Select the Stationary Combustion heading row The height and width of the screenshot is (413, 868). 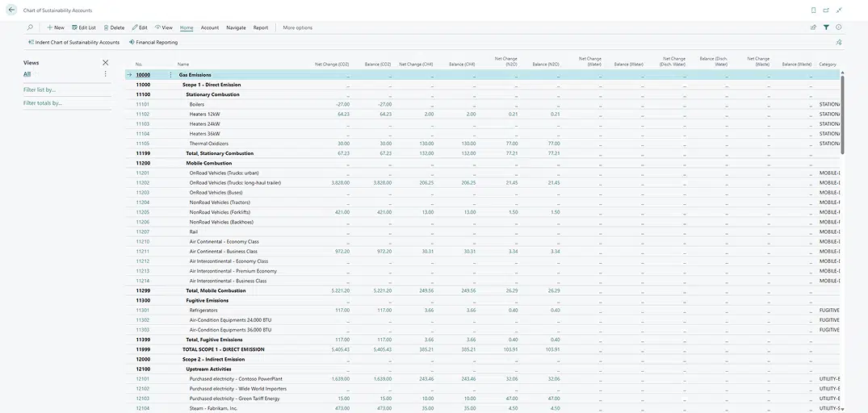click(212, 94)
